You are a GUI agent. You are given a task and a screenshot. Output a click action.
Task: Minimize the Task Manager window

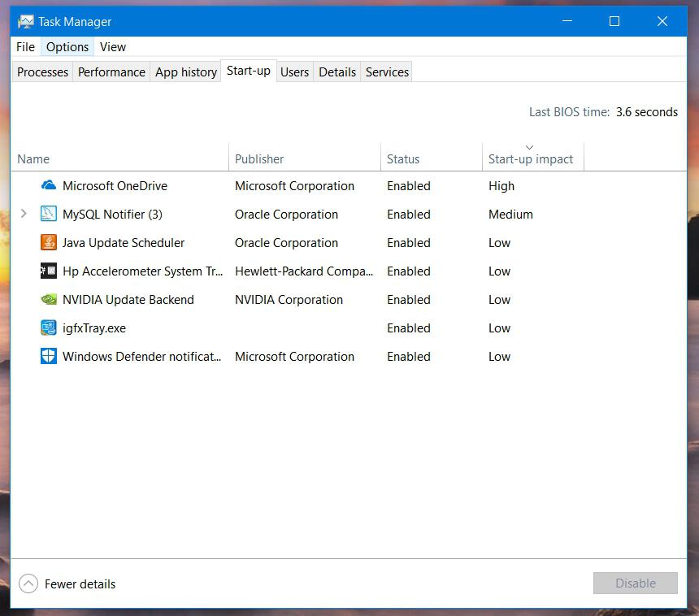567,21
